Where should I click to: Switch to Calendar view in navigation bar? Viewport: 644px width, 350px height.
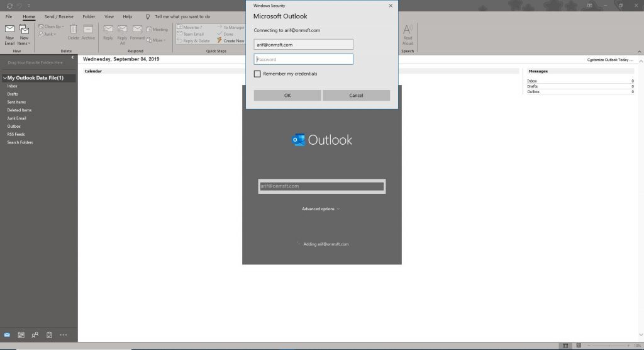click(21, 335)
